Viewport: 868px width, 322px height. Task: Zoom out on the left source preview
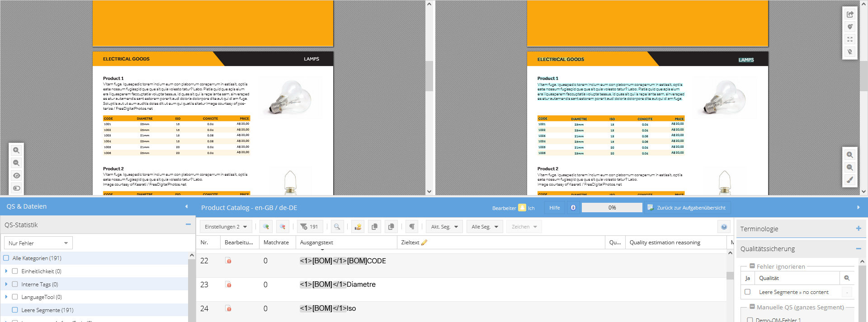tap(16, 163)
